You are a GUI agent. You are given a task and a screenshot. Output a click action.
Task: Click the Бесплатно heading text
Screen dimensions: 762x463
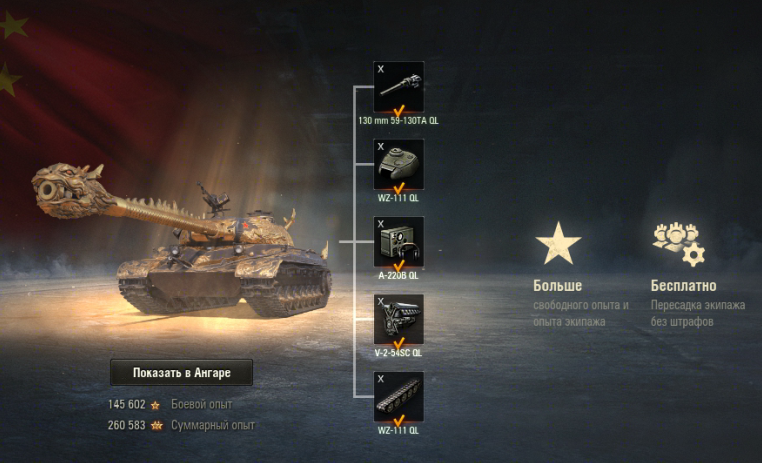[683, 286]
